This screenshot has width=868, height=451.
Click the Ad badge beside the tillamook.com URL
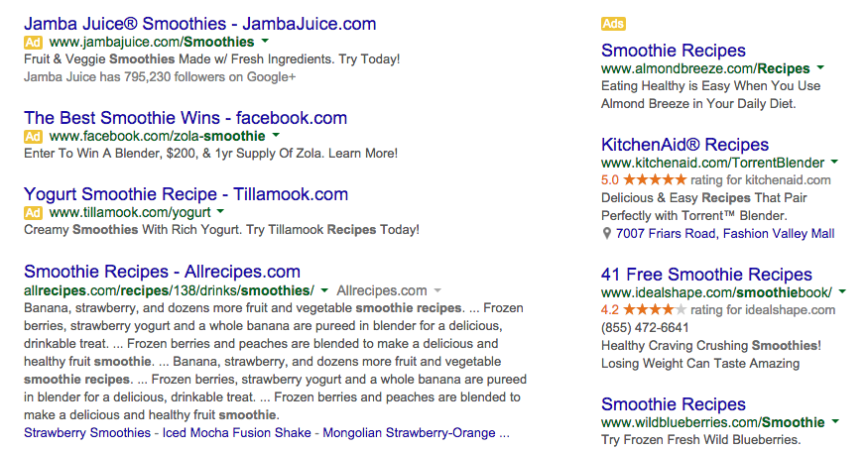click(33, 212)
